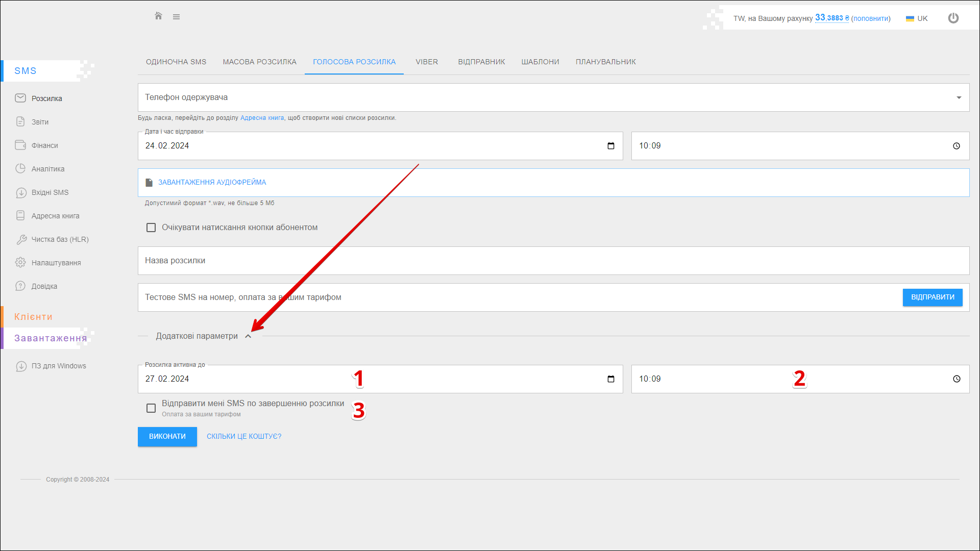
Task: Click the power logout icon
Action: point(953,18)
